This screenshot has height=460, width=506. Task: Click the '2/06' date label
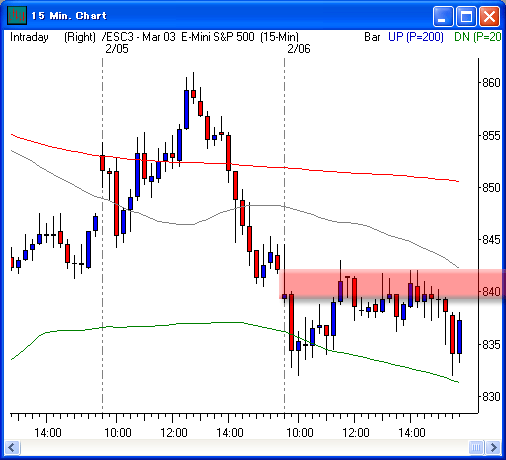pyautogui.click(x=299, y=49)
